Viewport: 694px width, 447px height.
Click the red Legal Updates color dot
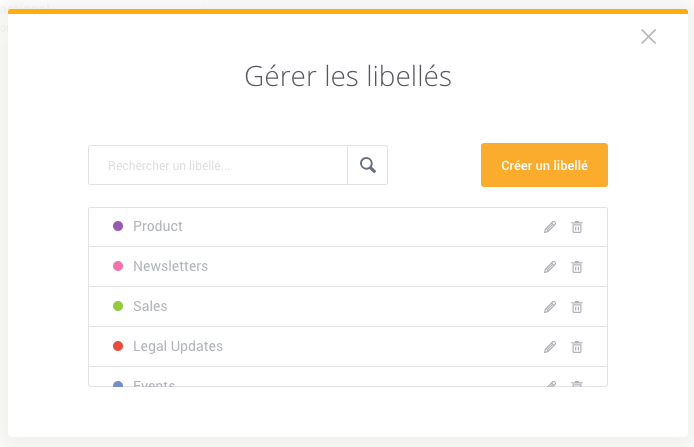pyautogui.click(x=118, y=346)
